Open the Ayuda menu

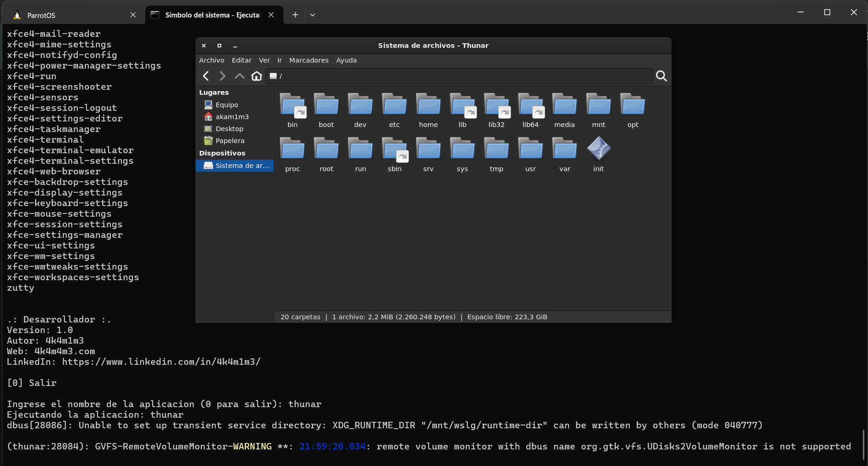click(x=346, y=60)
